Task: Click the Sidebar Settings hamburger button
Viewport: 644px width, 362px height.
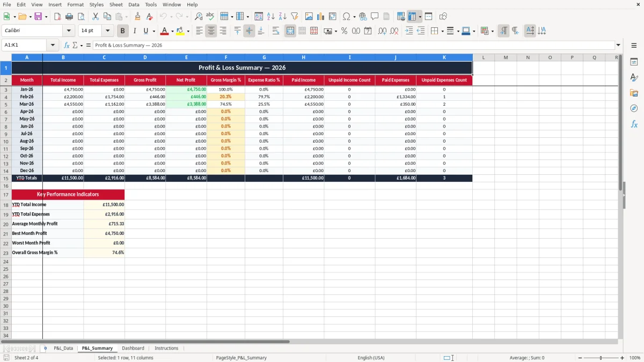Action: [x=634, y=46]
